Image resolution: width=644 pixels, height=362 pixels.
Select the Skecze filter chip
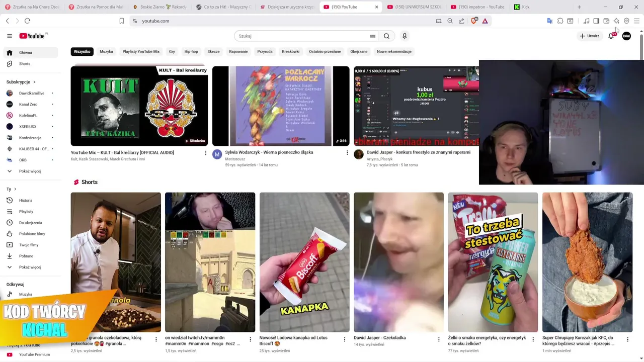pos(213,51)
